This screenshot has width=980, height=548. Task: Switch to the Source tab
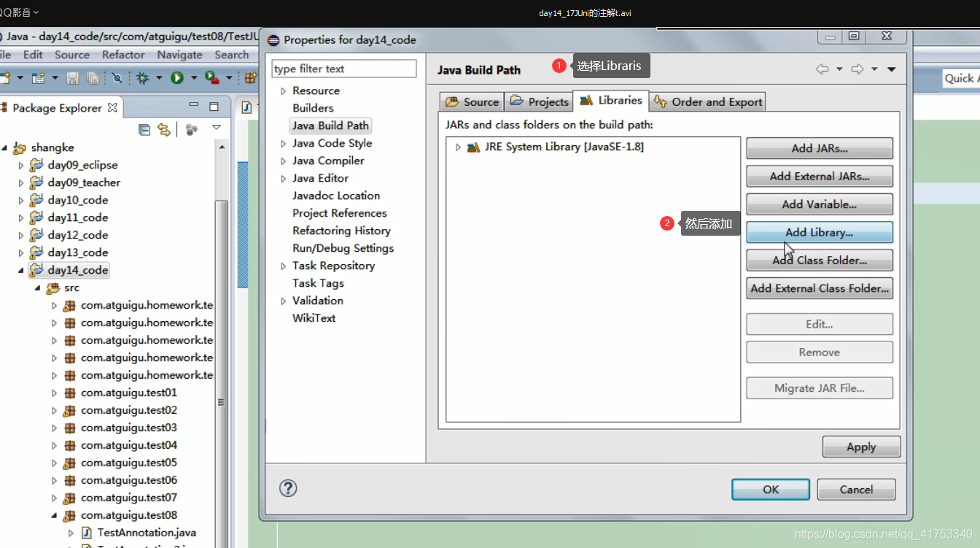(x=472, y=101)
